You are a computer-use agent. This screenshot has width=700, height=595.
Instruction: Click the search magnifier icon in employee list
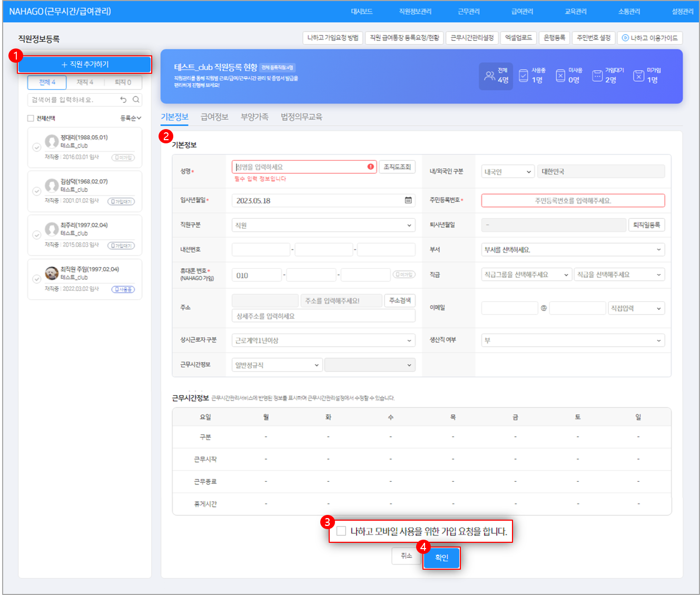click(136, 100)
